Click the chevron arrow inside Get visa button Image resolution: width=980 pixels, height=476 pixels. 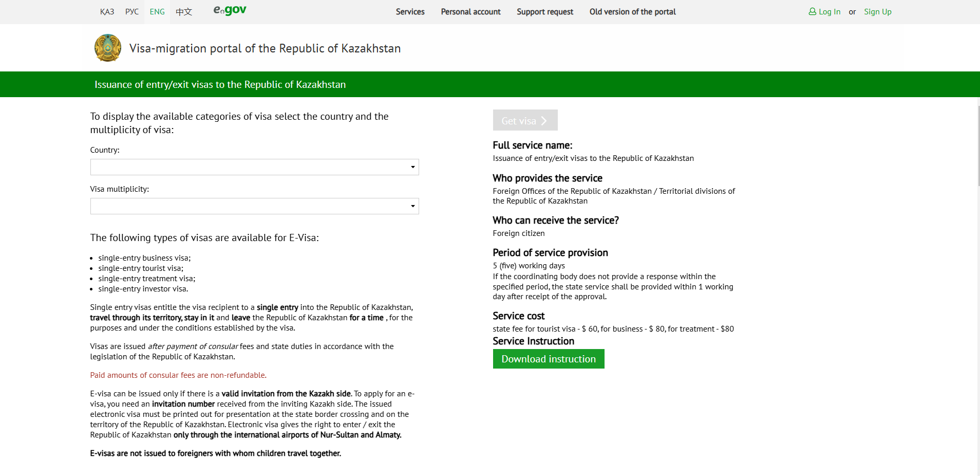pos(544,120)
